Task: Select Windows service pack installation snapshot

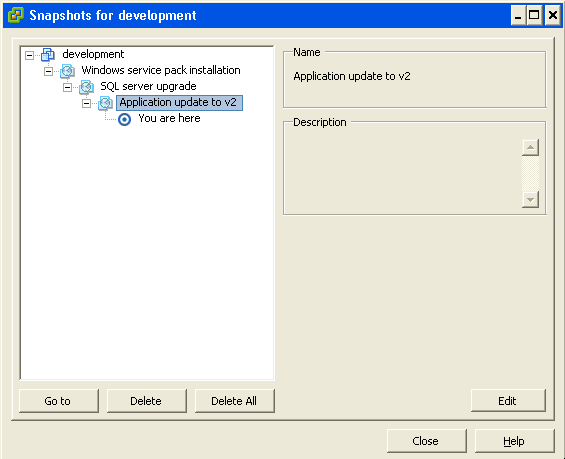Action: pos(161,70)
